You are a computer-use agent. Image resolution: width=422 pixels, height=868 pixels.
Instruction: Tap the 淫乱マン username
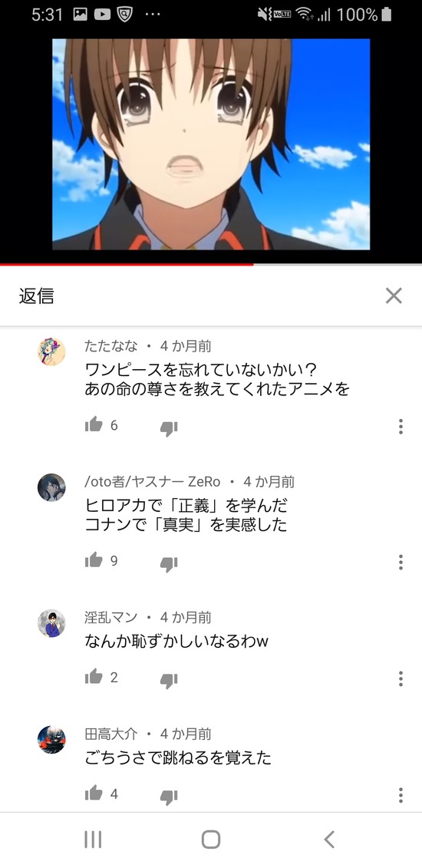tap(111, 617)
